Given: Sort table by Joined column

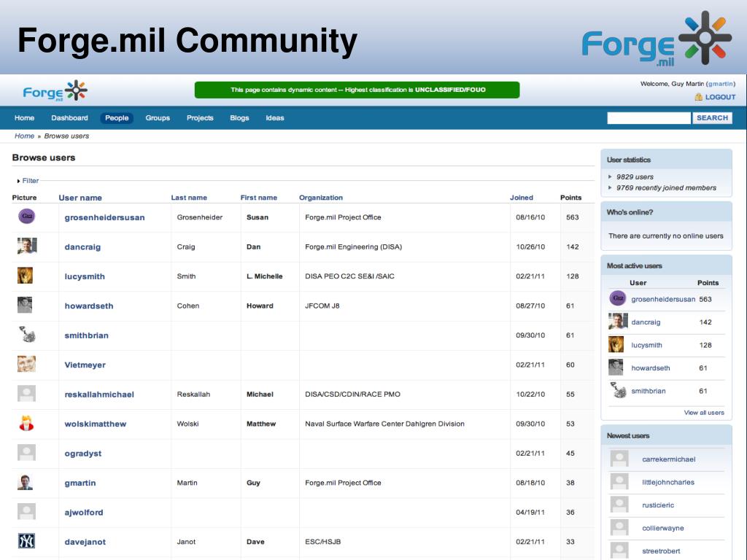Looking at the screenshot, I should coord(521,198).
